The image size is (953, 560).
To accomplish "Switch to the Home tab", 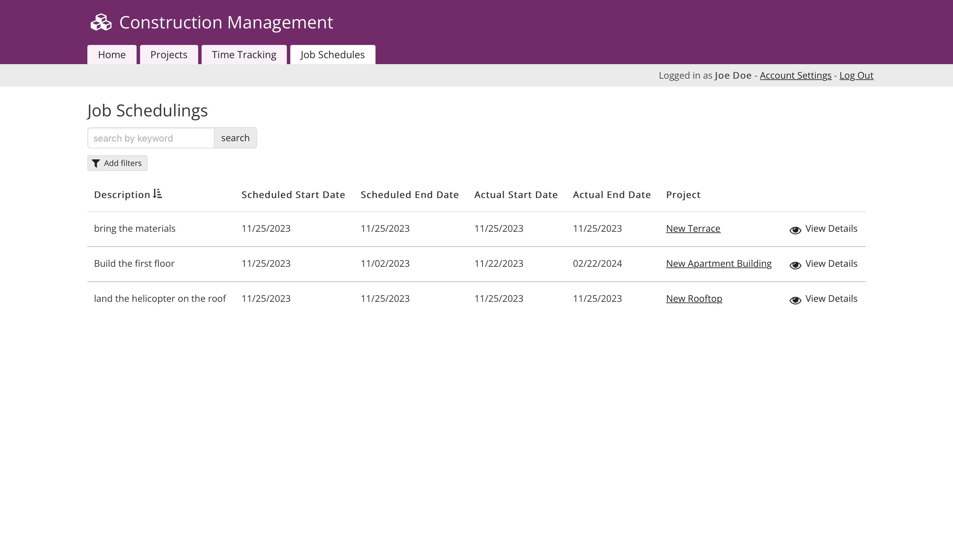I will click(112, 55).
